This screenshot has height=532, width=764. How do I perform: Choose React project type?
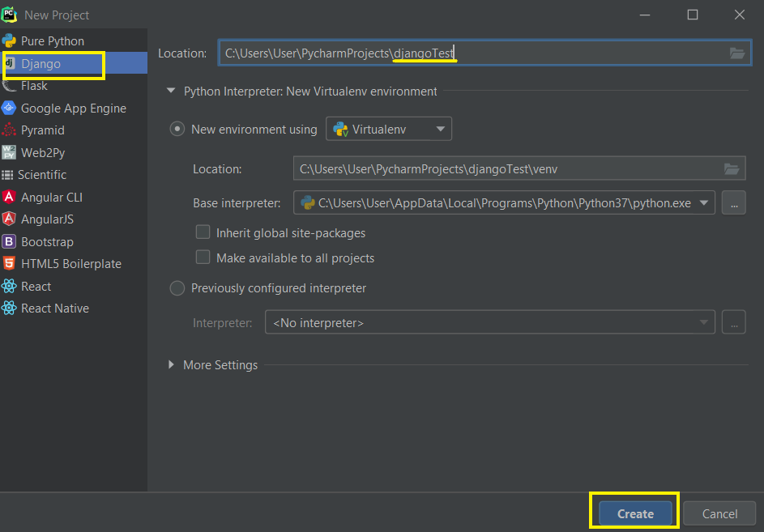(x=36, y=287)
